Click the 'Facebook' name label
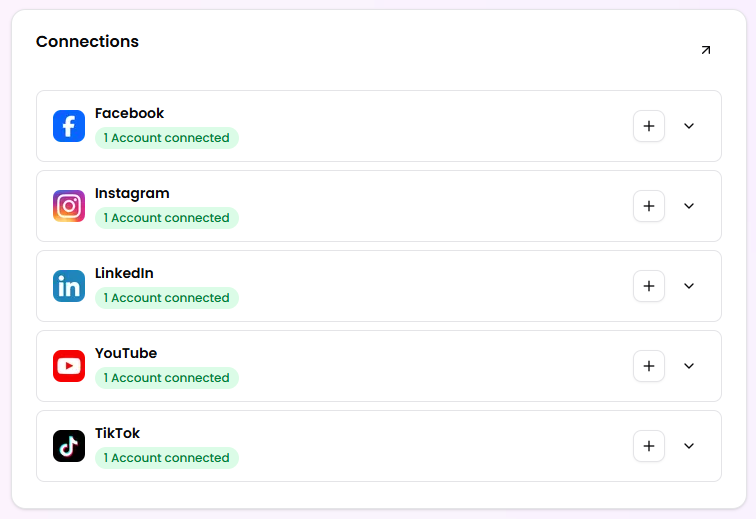 [x=129, y=113]
